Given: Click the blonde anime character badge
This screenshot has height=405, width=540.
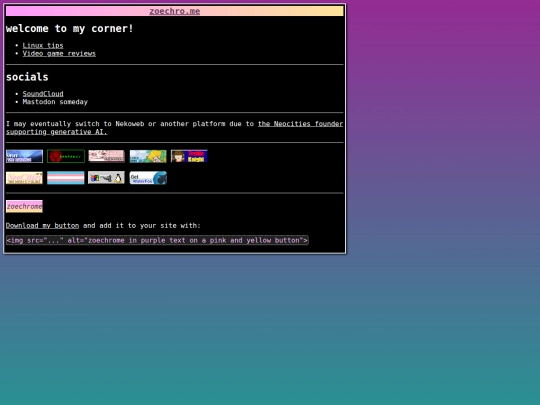Looking at the screenshot, I should click(x=148, y=156).
